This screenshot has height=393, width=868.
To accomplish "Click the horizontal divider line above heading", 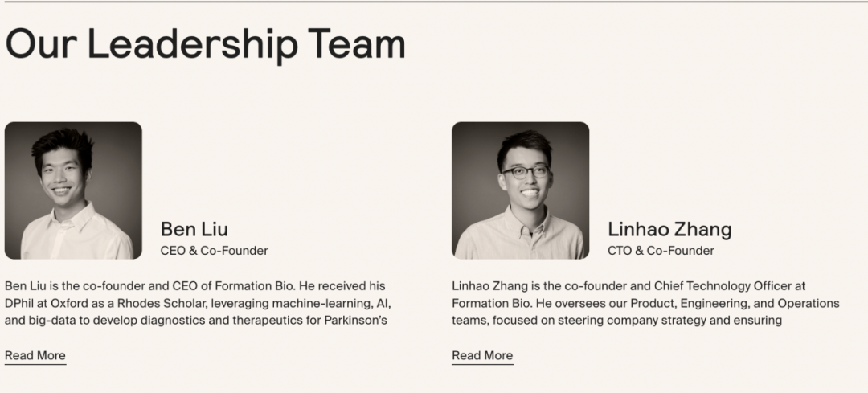I will pos(434,2).
